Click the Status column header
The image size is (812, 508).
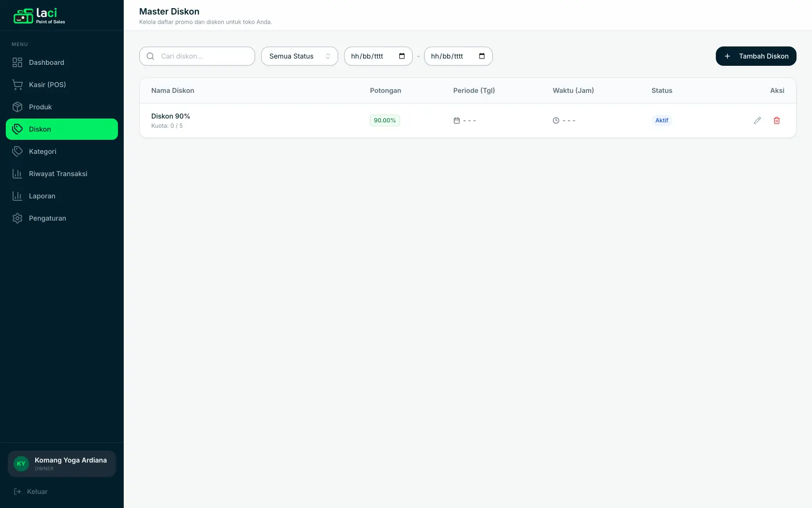pyautogui.click(x=662, y=90)
